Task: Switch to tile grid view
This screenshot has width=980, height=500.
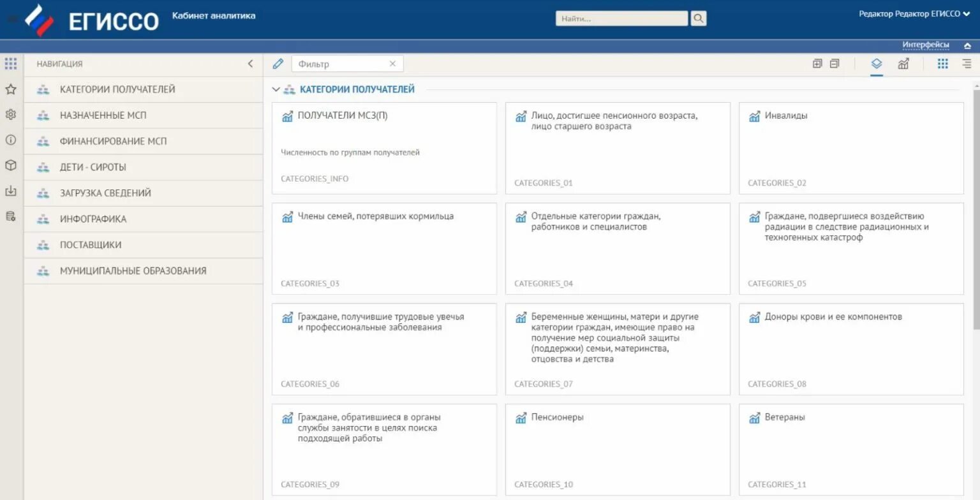Action: click(943, 64)
